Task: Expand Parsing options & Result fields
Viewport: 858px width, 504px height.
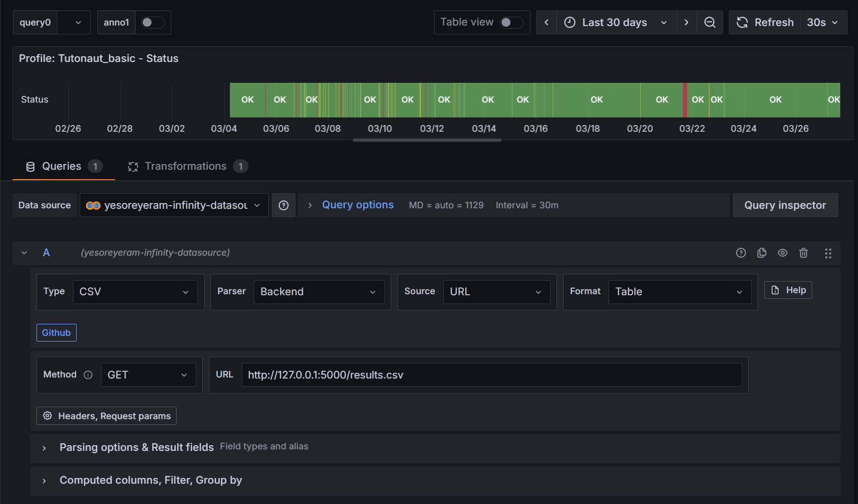Action: (136, 447)
